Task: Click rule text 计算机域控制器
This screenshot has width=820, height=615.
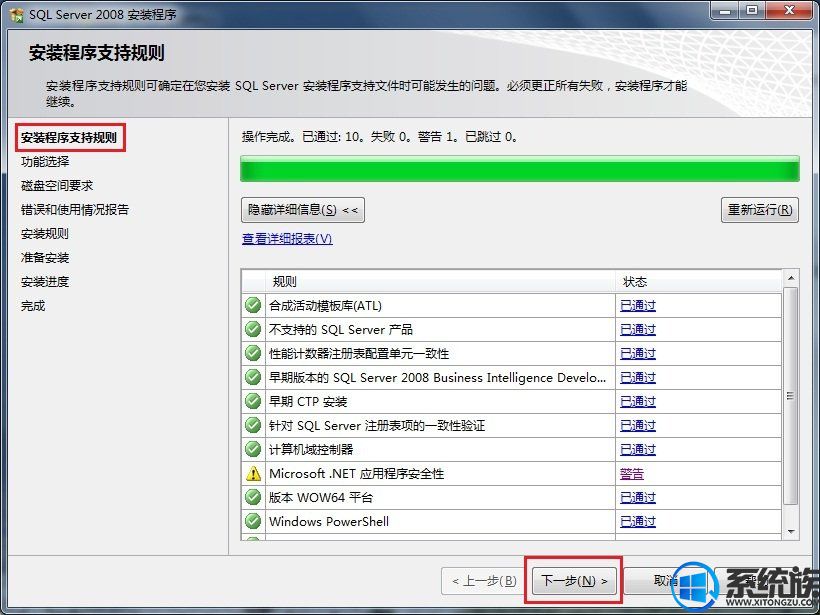Action: coord(311,450)
